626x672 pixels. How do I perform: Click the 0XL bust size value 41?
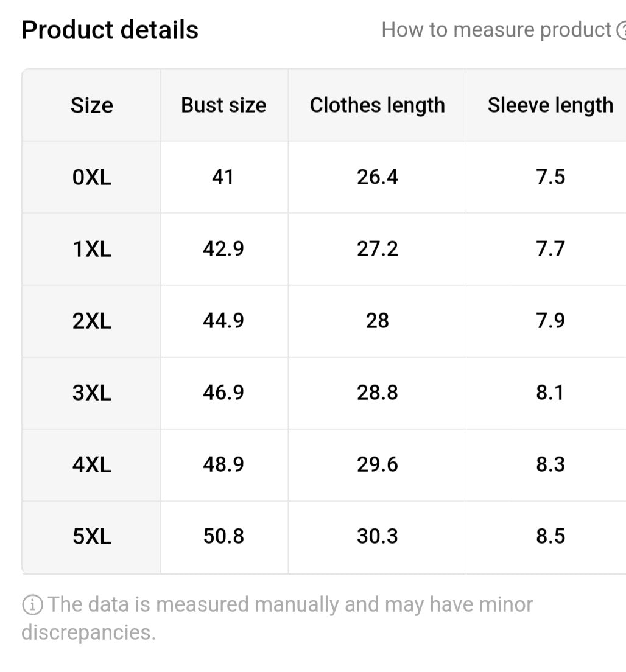point(223,177)
